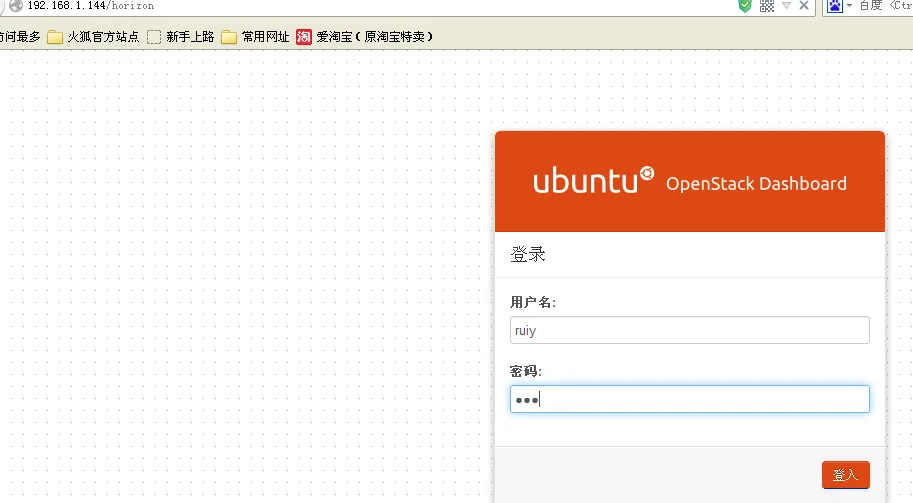Open the 爱淘宝 bookmark

pos(365,37)
